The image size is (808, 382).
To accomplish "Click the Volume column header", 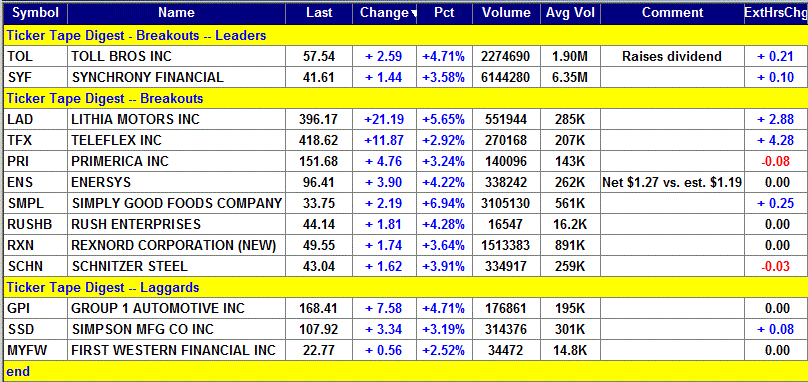I will click(506, 13).
